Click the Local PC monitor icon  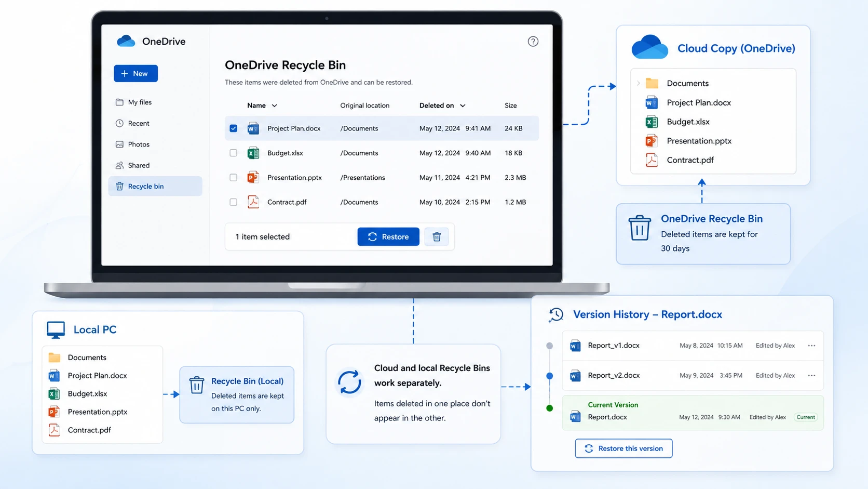(56, 330)
